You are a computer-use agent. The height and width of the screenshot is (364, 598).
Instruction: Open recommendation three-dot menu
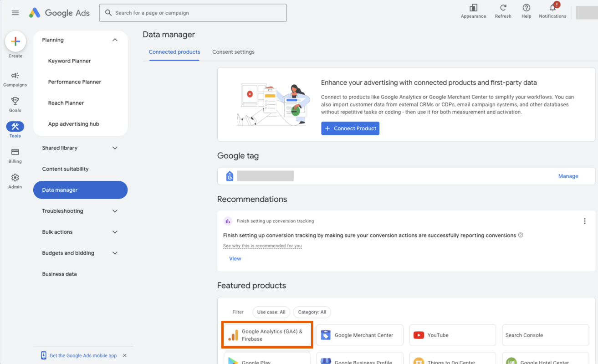585,221
